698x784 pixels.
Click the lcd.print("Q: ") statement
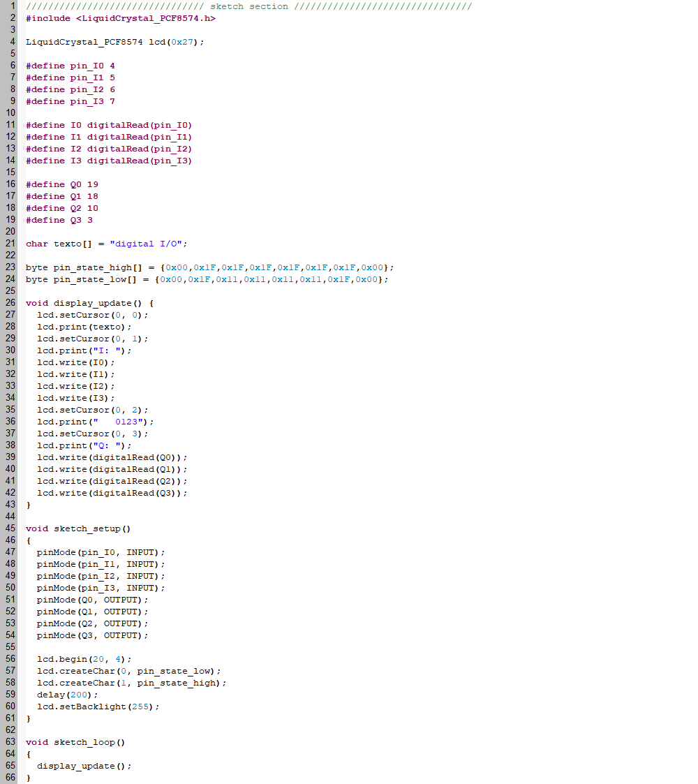(84, 445)
